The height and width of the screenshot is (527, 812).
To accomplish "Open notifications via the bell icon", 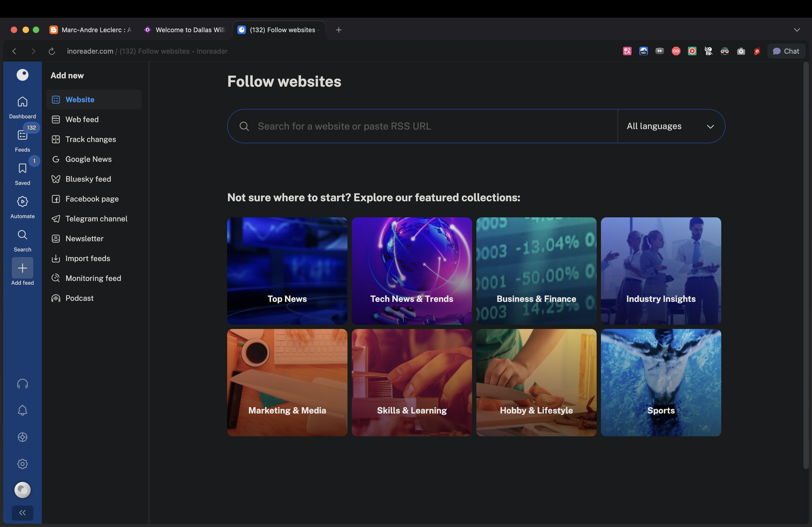I will 22,410.
